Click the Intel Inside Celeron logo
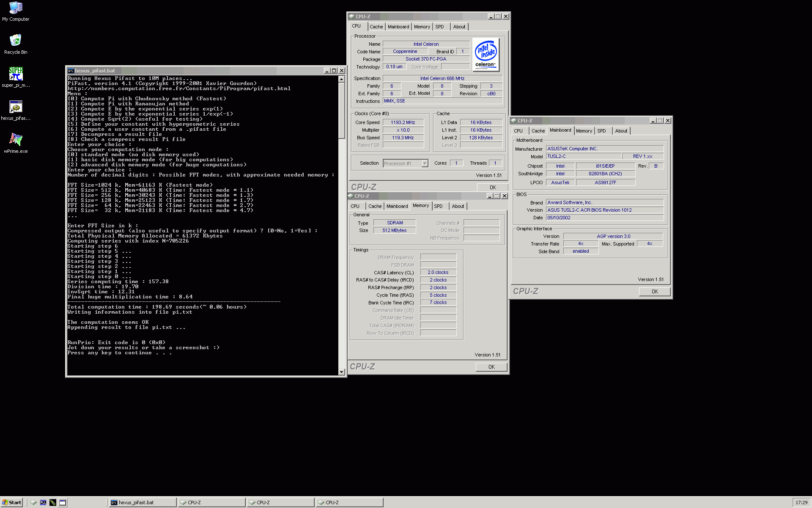The width and height of the screenshot is (812, 508). tap(486, 54)
